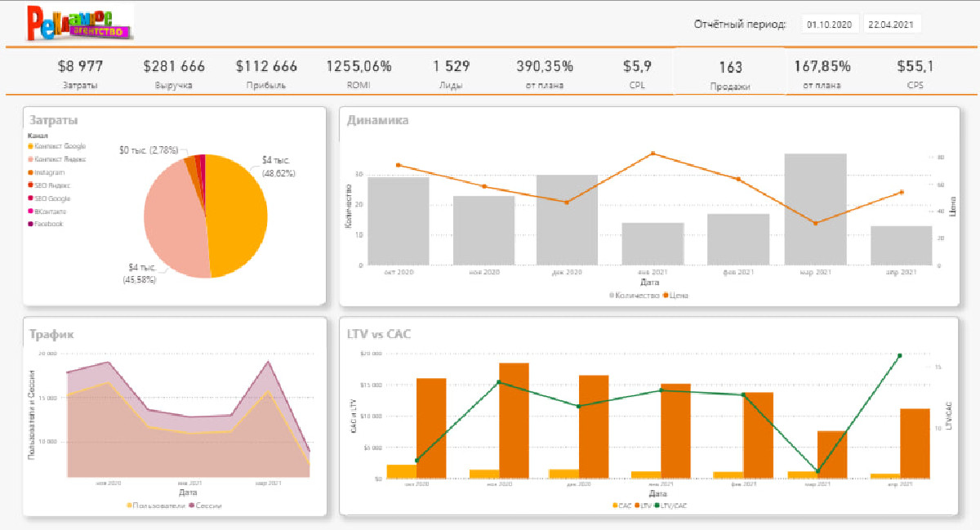Select Контекст Google legend marker
Screen dimensions: 980x530
coord(30,146)
